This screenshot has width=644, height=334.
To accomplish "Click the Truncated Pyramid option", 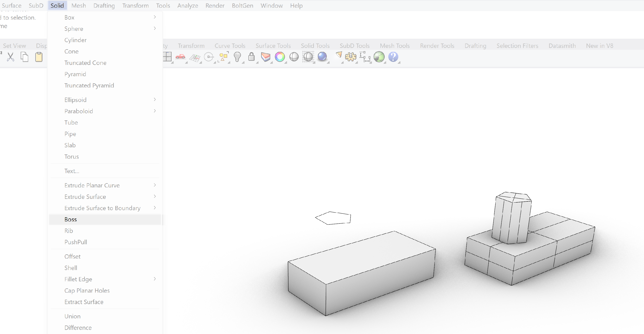I will pyautogui.click(x=89, y=85).
